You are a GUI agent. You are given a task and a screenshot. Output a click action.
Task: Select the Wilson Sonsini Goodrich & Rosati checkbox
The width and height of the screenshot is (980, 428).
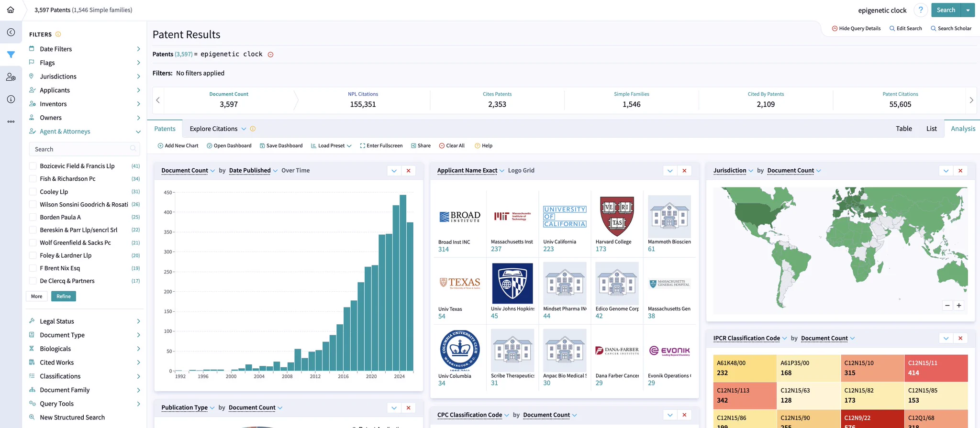(33, 205)
